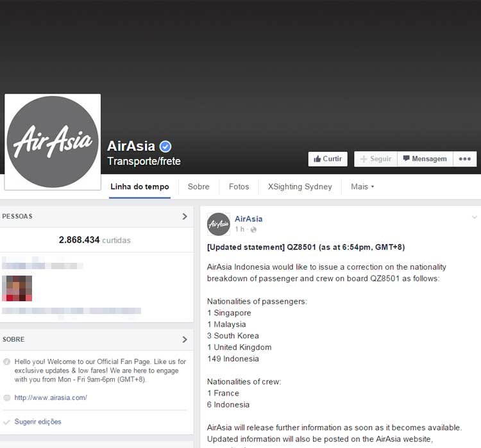Open the post options chevron
481x448 pixels.
[474, 217]
